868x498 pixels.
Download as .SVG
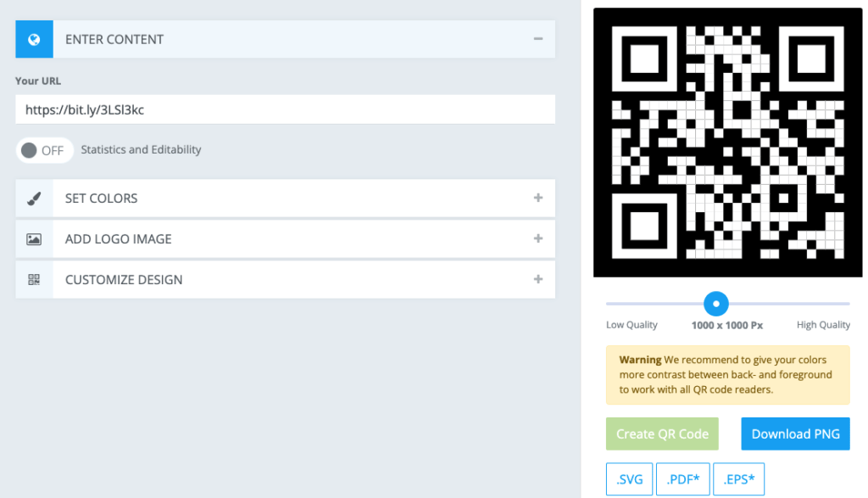630,479
